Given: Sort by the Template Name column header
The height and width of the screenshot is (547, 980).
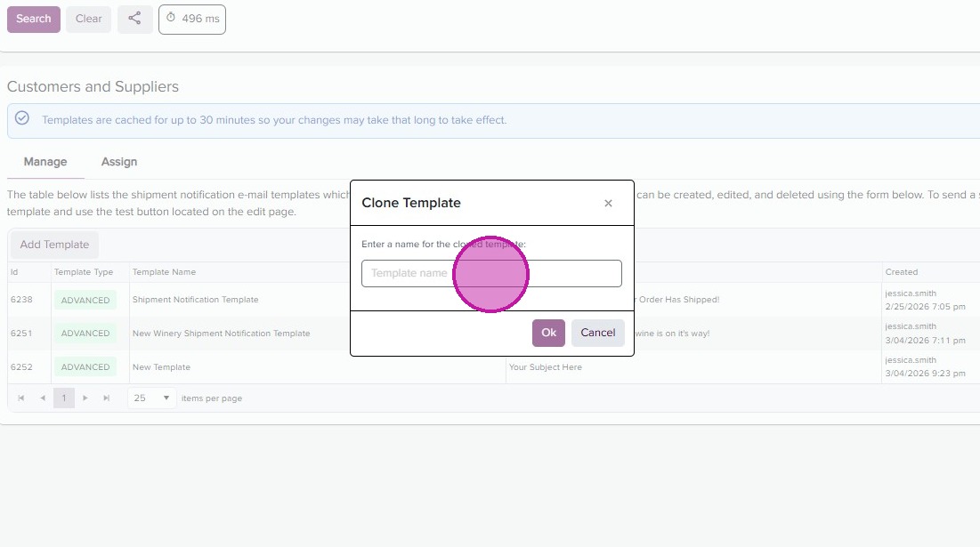Looking at the screenshot, I should coord(164,272).
